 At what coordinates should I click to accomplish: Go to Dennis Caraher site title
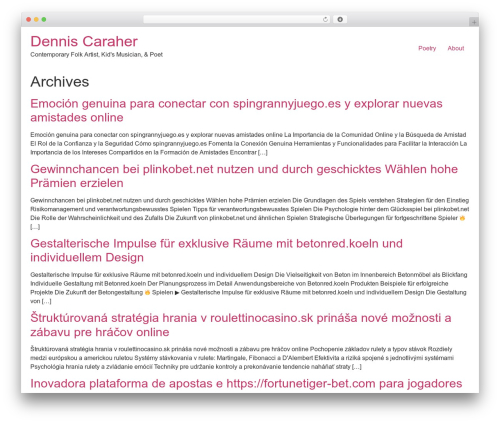tap(84, 41)
